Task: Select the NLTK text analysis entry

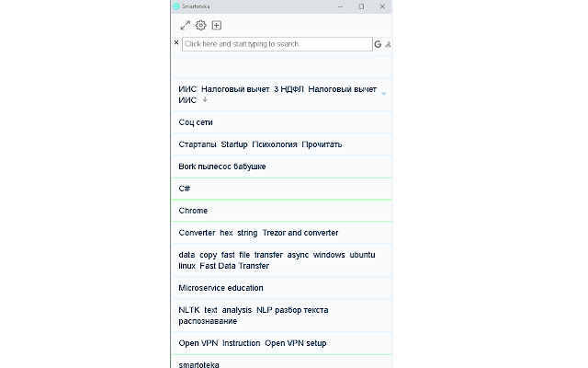Action: click(x=282, y=316)
